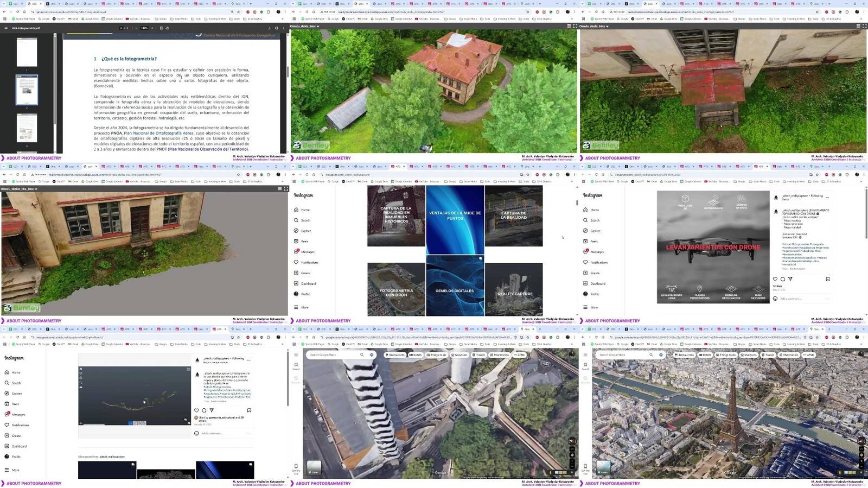Screen dimensions: 868x488
Task: Toggle fullscreen in aerial house 3D viewer
Action: [x=575, y=26]
